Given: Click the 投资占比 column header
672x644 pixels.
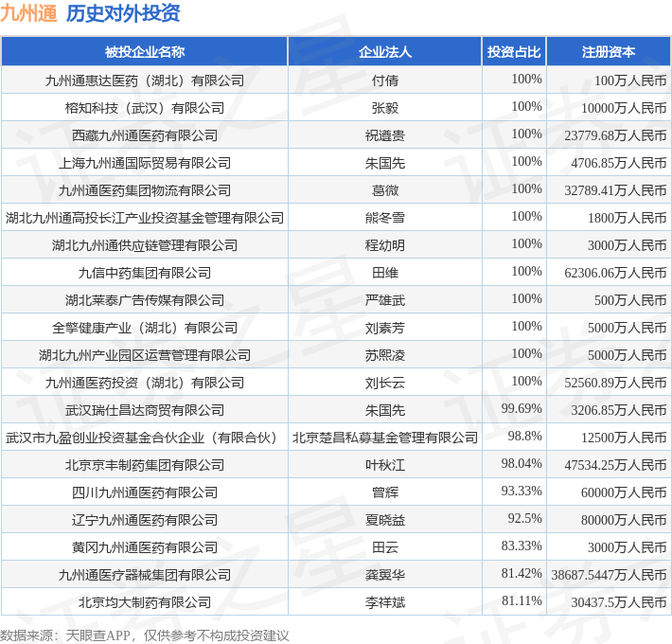Looking at the screenshot, I should point(514,52).
